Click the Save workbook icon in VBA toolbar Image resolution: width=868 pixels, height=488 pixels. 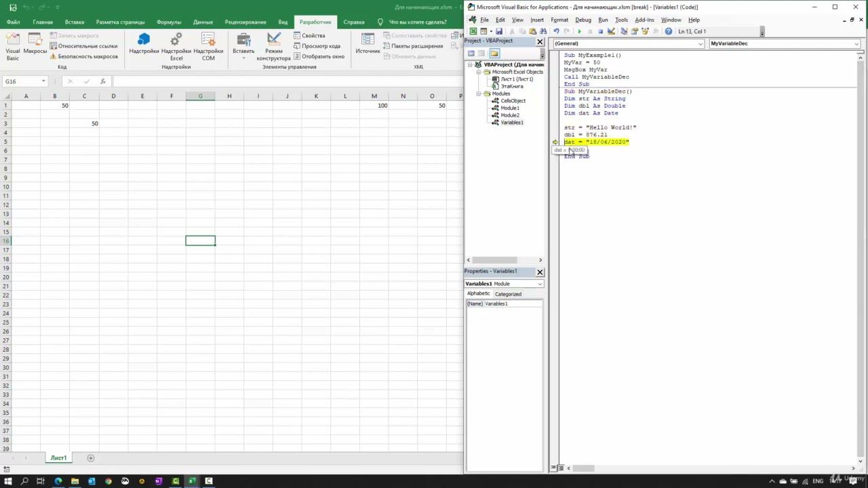tap(499, 31)
